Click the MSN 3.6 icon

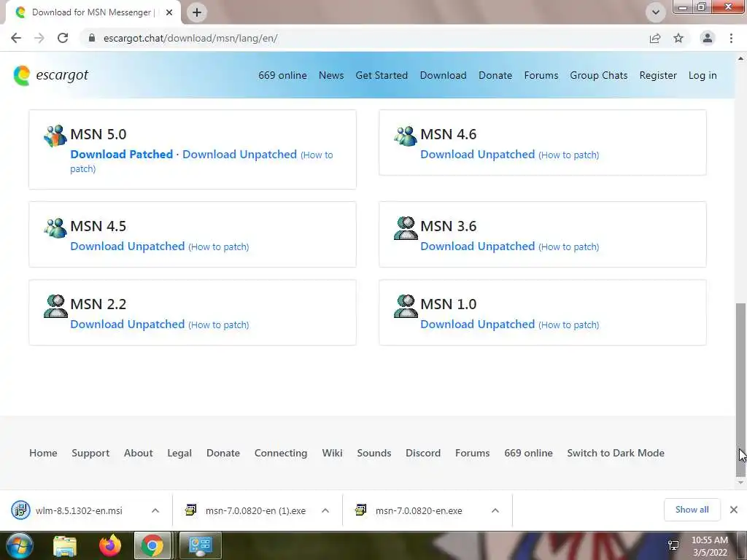click(406, 228)
